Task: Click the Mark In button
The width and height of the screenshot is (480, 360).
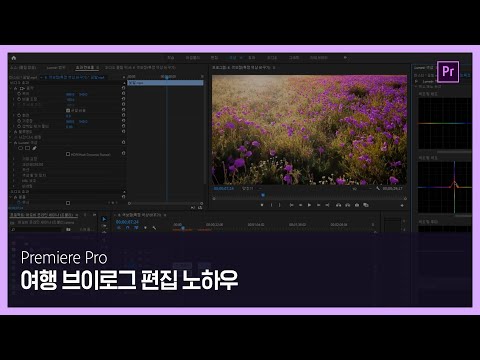Action: 271,205
